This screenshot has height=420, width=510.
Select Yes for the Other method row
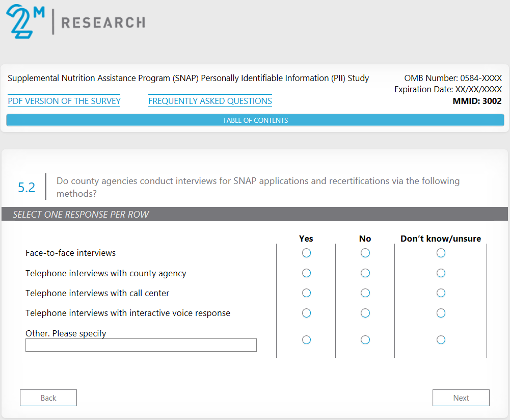(x=306, y=339)
